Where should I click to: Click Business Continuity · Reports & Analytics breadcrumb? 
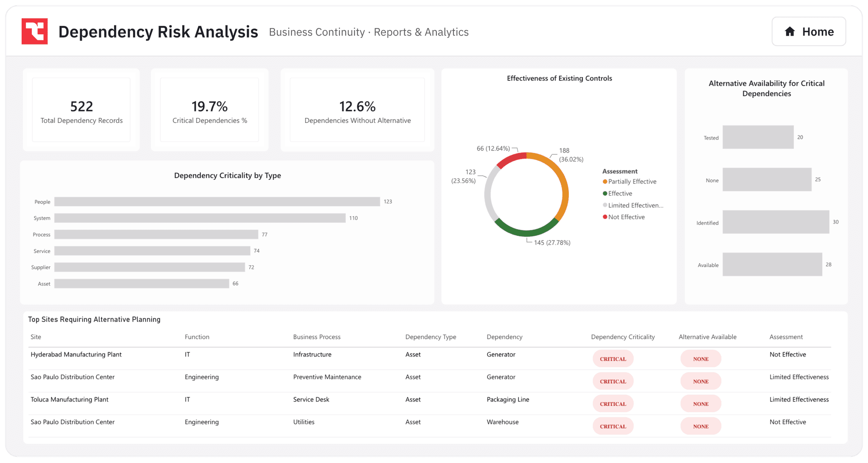[x=369, y=32]
